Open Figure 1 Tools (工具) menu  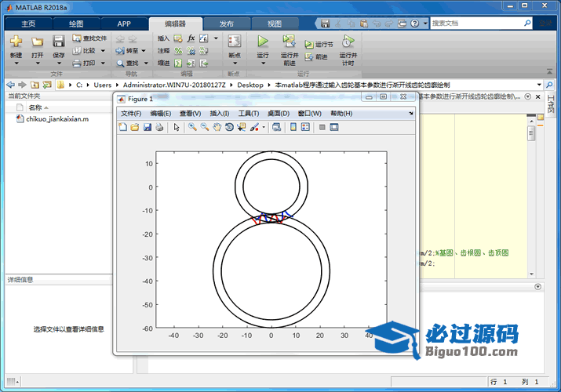(249, 113)
